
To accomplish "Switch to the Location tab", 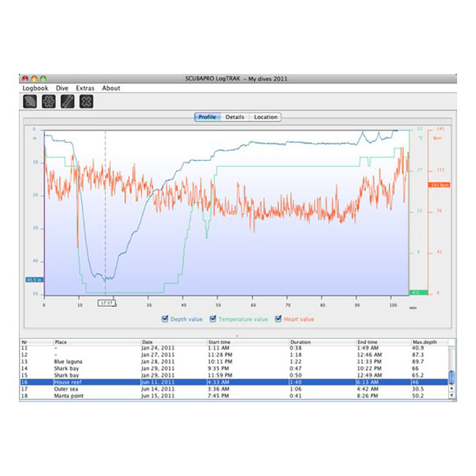I will tap(266, 117).
